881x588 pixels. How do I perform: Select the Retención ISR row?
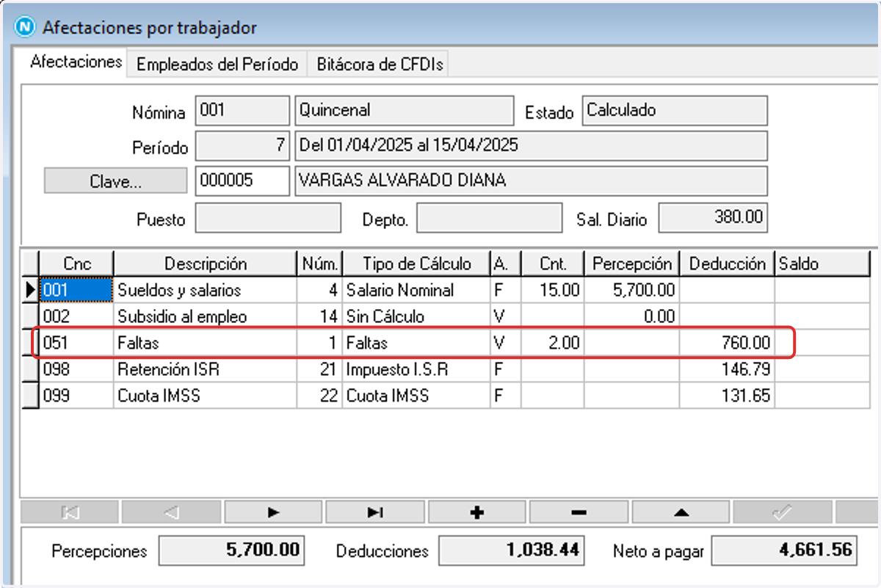pyautogui.click(x=445, y=369)
